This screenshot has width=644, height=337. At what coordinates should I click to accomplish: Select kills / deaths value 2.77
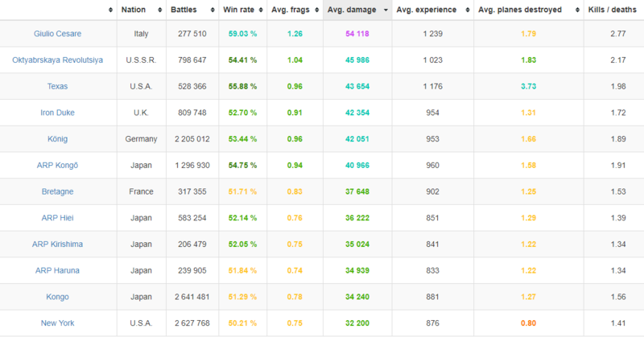coord(618,34)
